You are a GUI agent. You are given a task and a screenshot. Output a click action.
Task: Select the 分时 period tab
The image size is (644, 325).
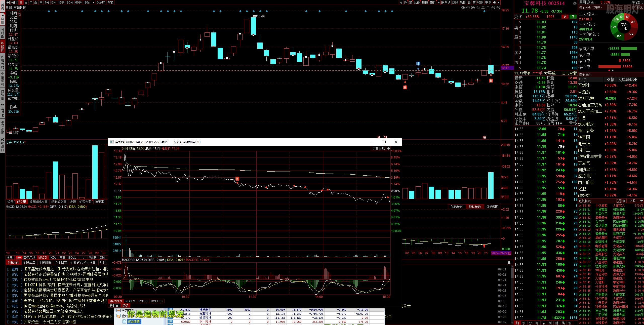click(14, 3)
